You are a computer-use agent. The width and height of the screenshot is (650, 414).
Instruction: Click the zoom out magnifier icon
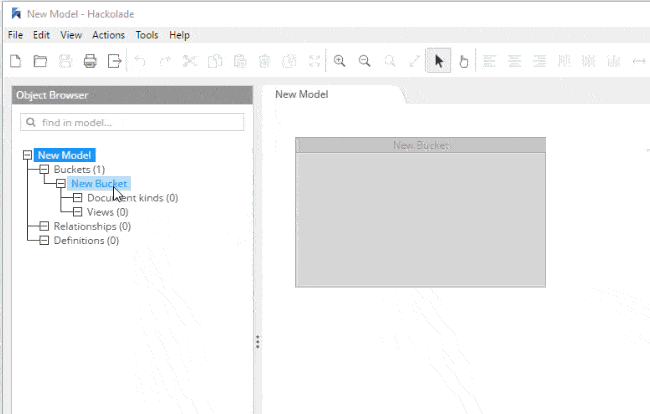pyautogui.click(x=364, y=61)
